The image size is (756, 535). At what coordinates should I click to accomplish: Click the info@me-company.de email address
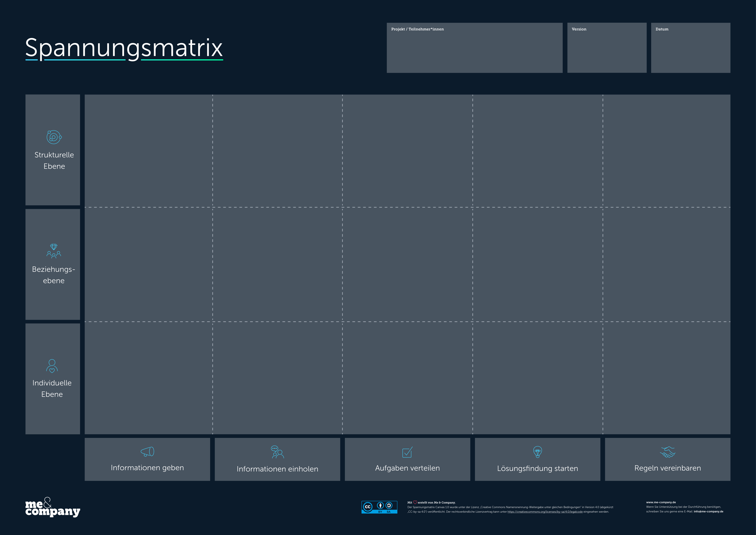(708, 512)
